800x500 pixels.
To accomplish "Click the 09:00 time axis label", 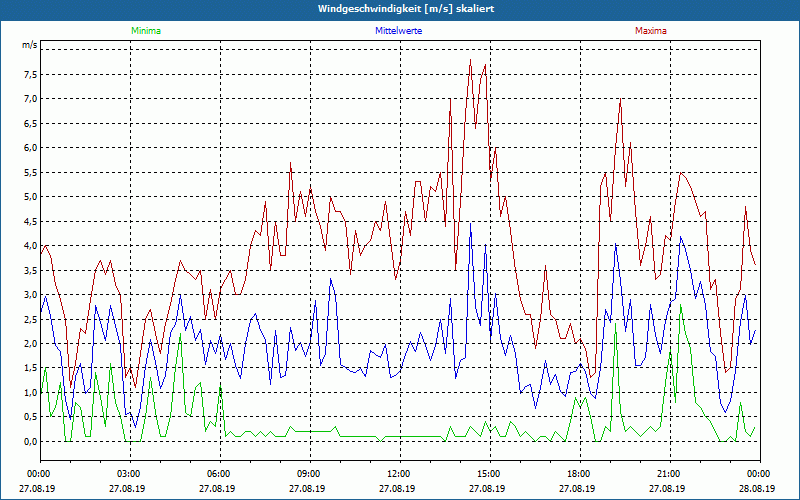I will click(310, 474).
